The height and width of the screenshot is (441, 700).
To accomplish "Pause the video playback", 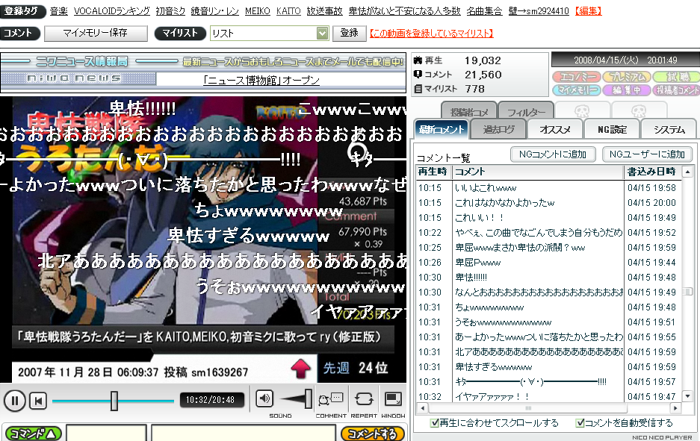I will [x=15, y=400].
